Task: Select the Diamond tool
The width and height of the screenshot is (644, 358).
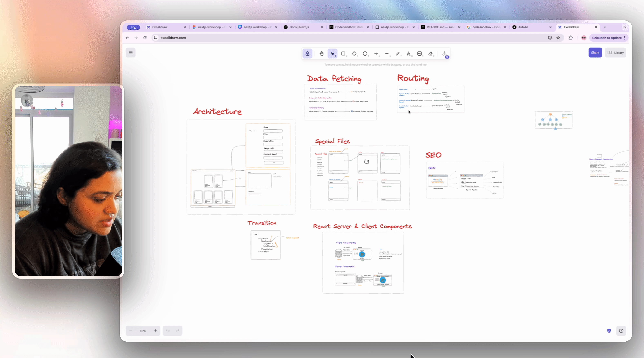Action: coord(354,54)
